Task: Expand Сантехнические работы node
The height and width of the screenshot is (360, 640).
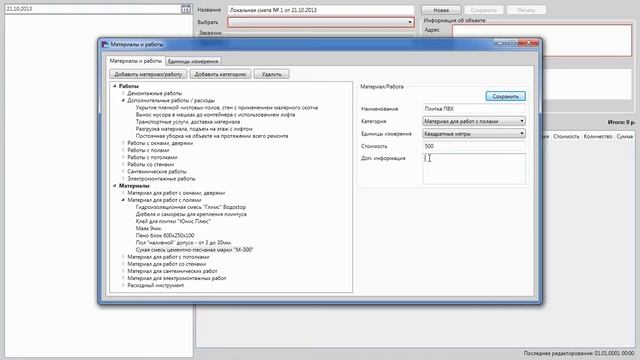Action: pyautogui.click(x=123, y=172)
